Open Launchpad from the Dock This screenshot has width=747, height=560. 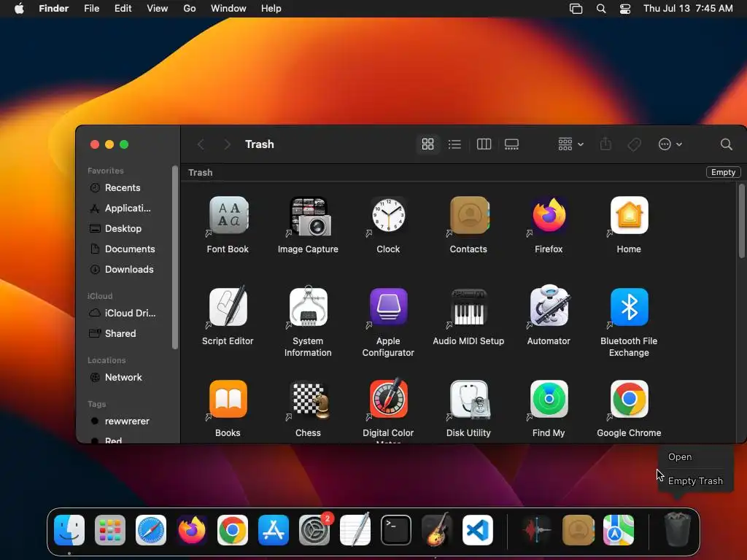pyautogui.click(x=110, y=530)
